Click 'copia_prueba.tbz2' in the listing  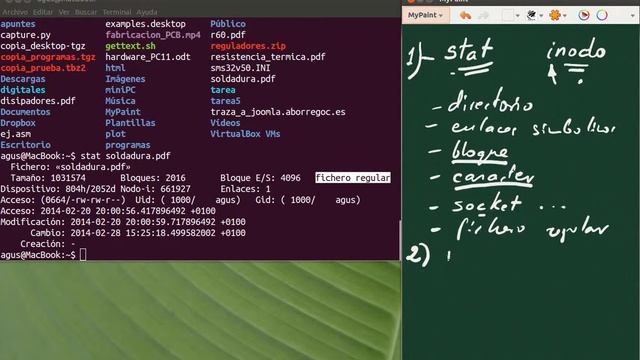pos(43,68)
